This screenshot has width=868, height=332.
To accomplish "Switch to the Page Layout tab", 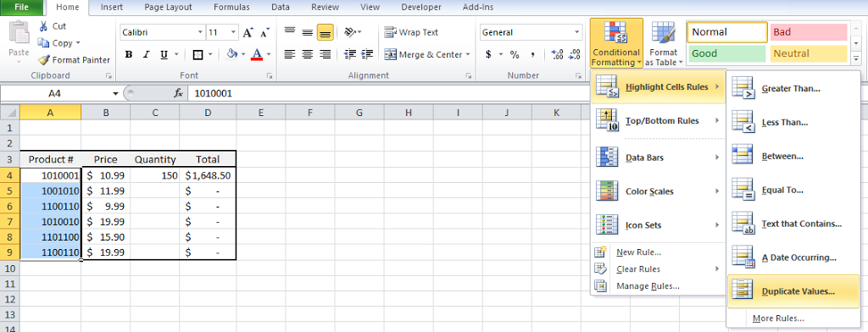I will (x=169, y=7).
